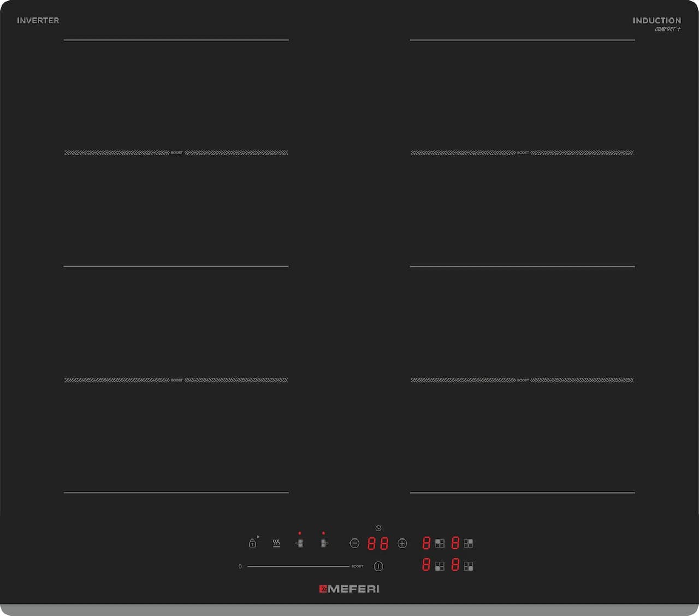Toggle the right flex zone bridge
This screenshot has height=616, width=699.
(x=324, y=543)
